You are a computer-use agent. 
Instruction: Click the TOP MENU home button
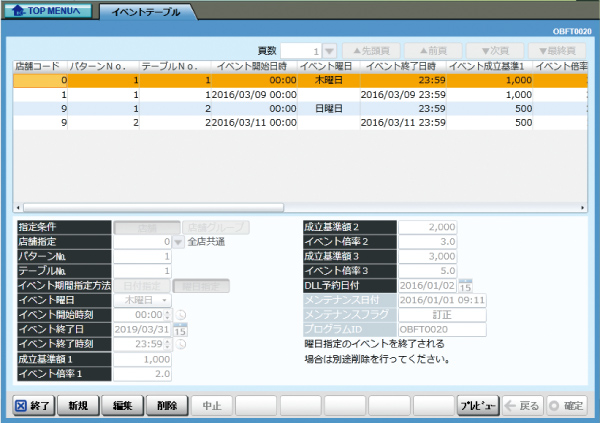52,10
